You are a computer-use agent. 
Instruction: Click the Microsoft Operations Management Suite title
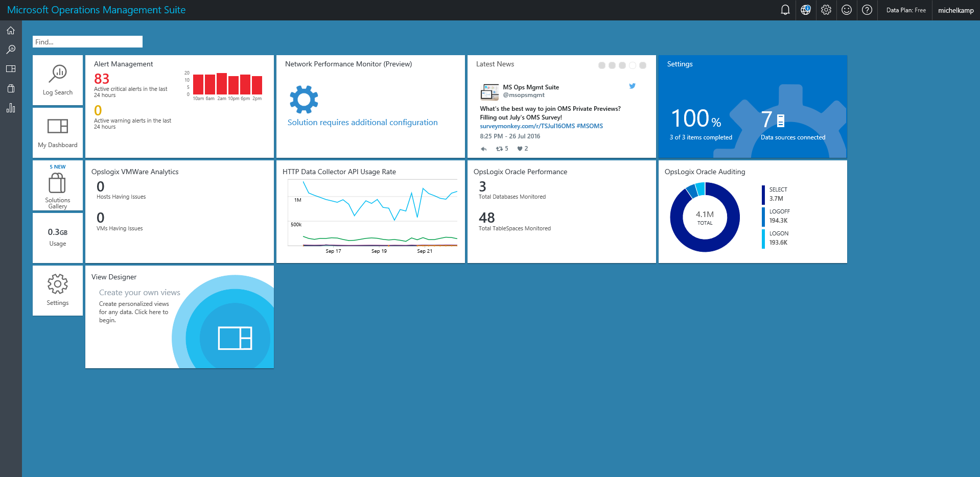[x=96, y=10]
